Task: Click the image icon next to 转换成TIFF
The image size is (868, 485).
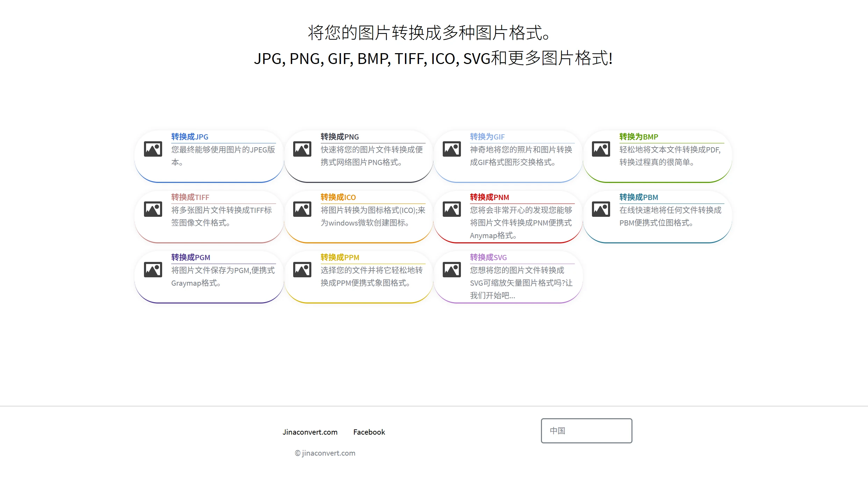Action: 153,209
